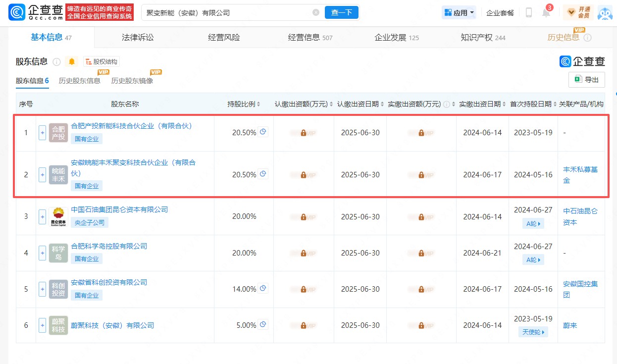Open the 应用 dropdown menu

(x=459, y=13)
